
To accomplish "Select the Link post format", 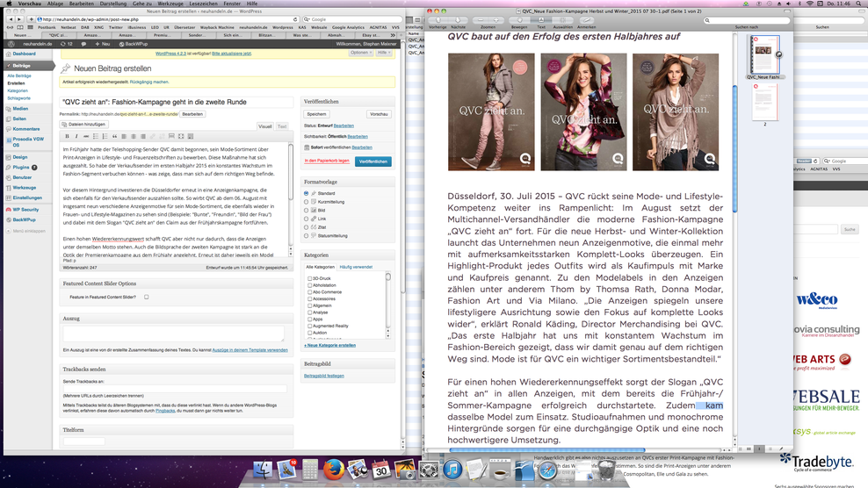I will 306,219.
